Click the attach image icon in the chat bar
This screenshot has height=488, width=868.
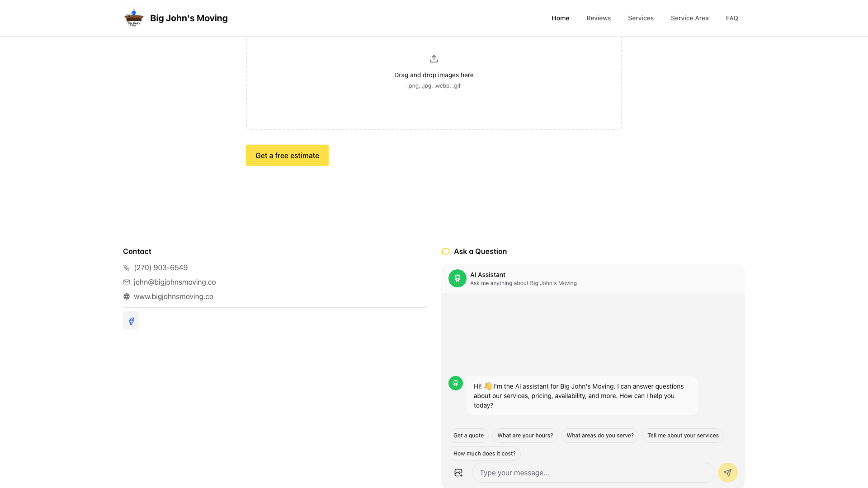point(458,473)
